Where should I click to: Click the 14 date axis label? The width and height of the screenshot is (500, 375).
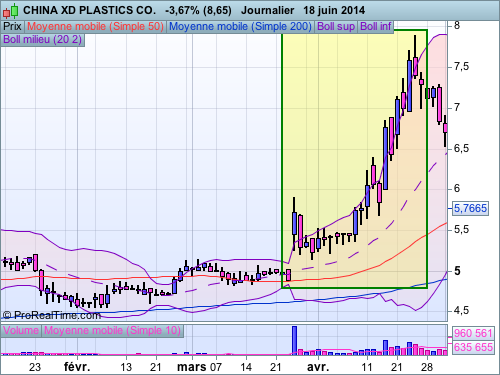[x=246, y=367]
